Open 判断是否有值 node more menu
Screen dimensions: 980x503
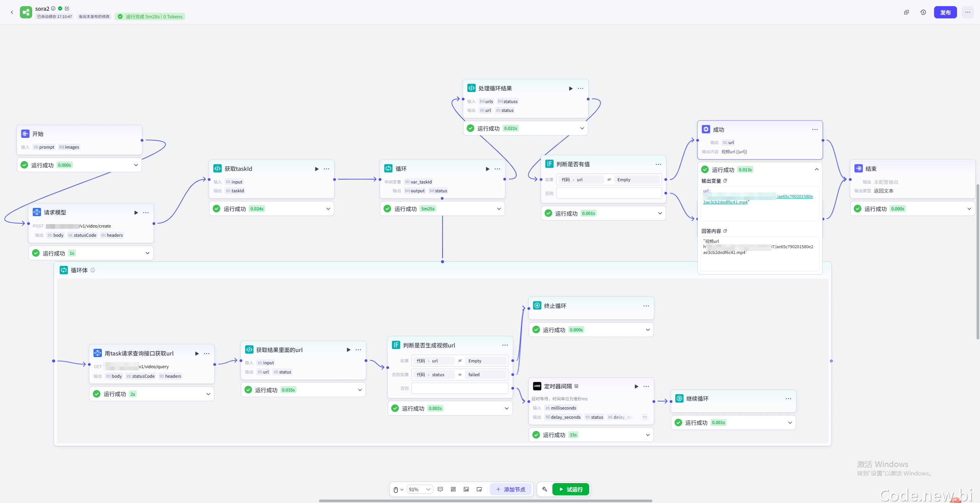click(x=658, y=164)
